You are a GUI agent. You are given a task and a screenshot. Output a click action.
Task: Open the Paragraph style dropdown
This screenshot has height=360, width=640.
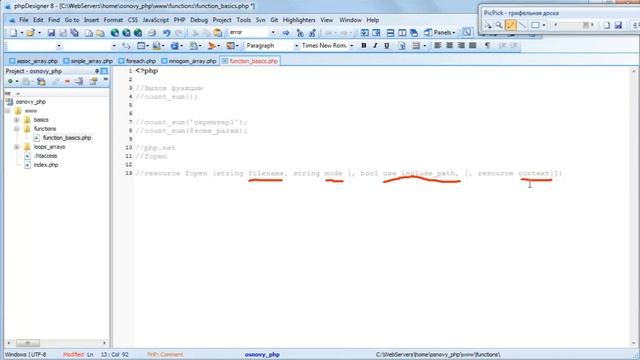(296, 46)
